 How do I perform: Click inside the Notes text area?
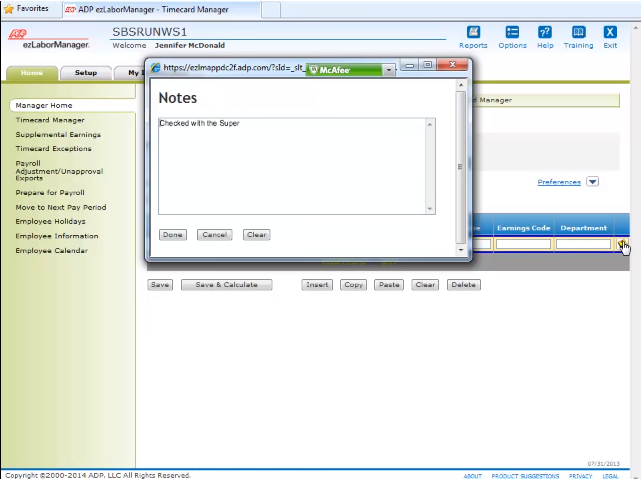(x=290, y=165)
